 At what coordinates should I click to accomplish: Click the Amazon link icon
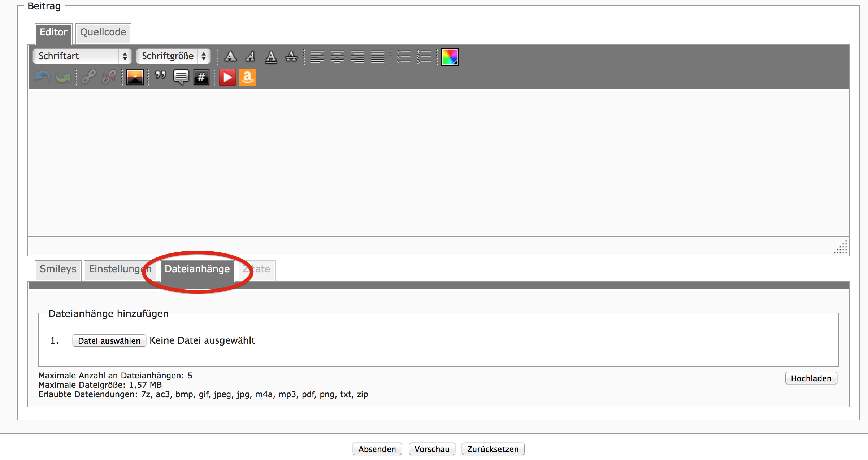tap(248, 77)
